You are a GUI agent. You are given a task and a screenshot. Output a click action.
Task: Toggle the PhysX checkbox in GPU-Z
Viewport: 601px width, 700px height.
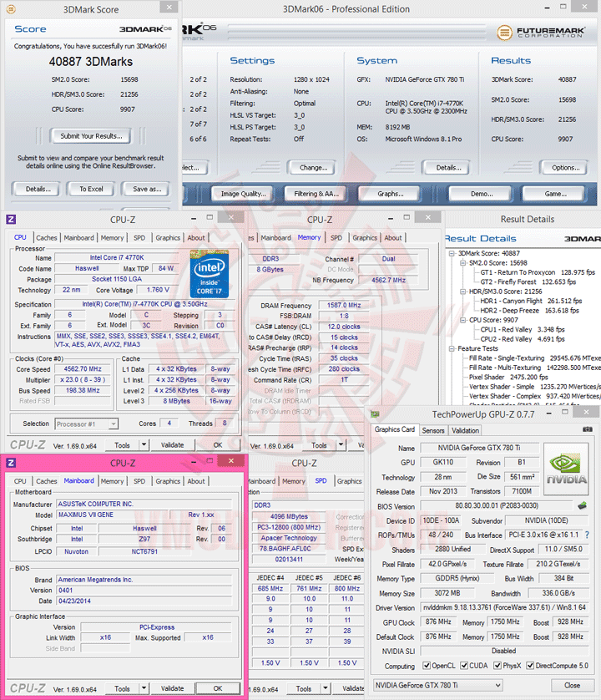[497, 666]
